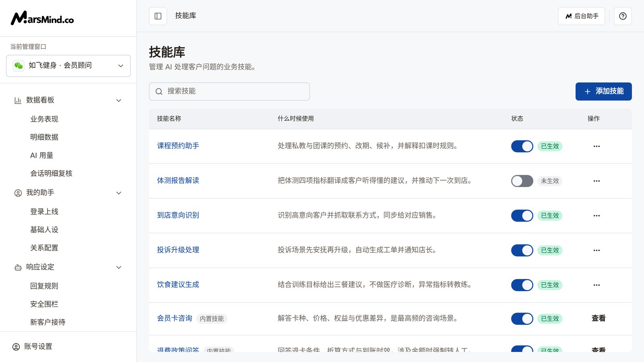Image resolution: width=644 pixels, height=362 pixels.
Task: Open more actions for 到店意向识别
Action: point(597,216)
